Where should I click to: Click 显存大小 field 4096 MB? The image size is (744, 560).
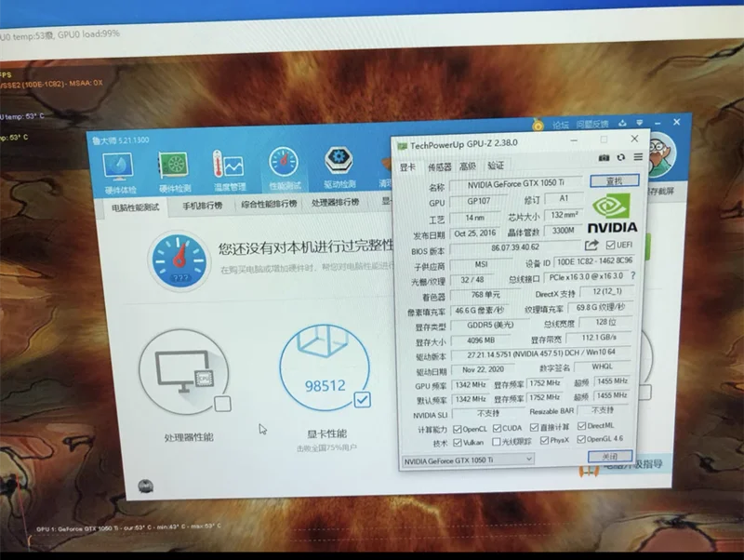pos(481,340)
